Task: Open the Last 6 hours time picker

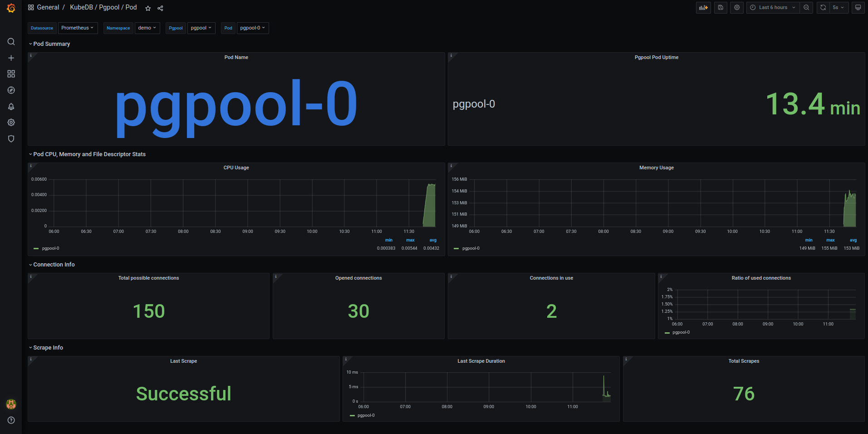Action: 772,7
